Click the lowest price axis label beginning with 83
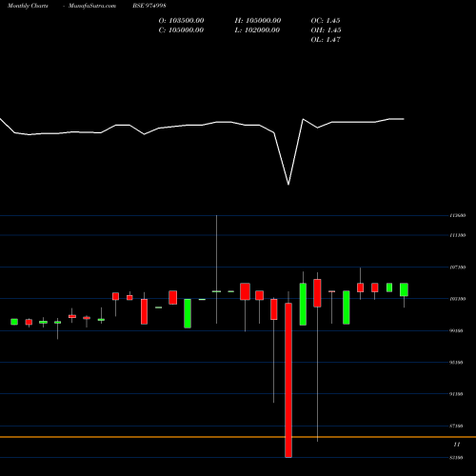 coord(456,458)
